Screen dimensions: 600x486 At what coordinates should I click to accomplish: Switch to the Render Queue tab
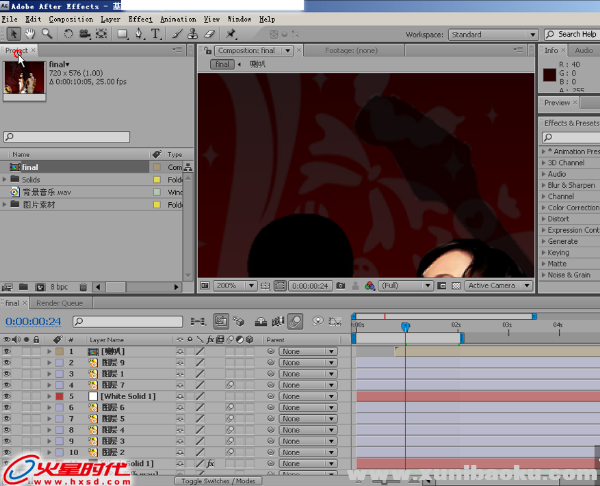[x=61, y=303]
